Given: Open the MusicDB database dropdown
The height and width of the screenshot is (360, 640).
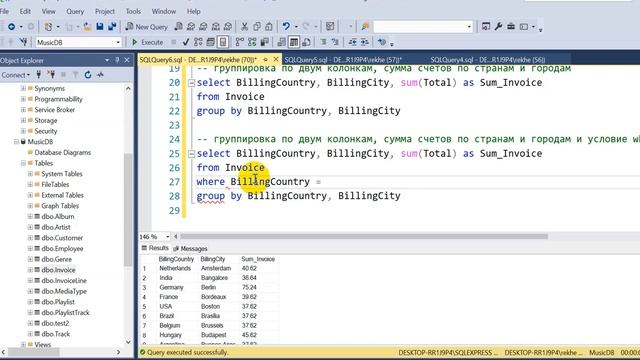Looking at the screenshot, I should (x=118, y=42).
